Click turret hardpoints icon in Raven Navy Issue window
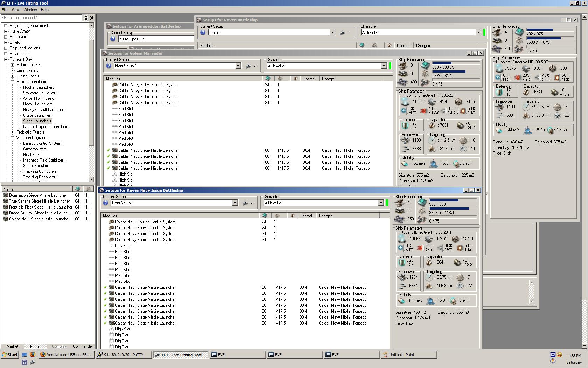The image size is (588, 368). 399,203
